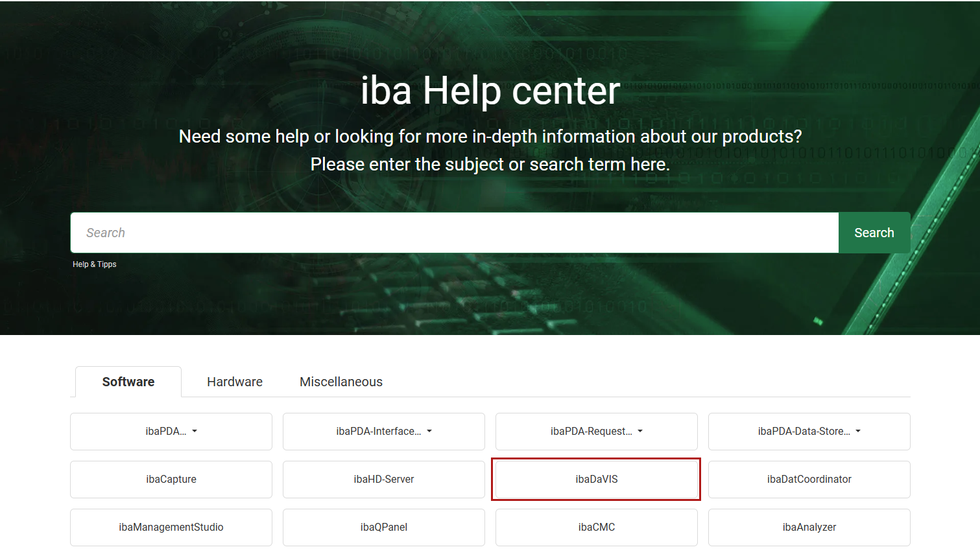Open the ibaCapture help button
This screenshot has width=980, height=556.
pyautogui.click(x=171, y=480)
